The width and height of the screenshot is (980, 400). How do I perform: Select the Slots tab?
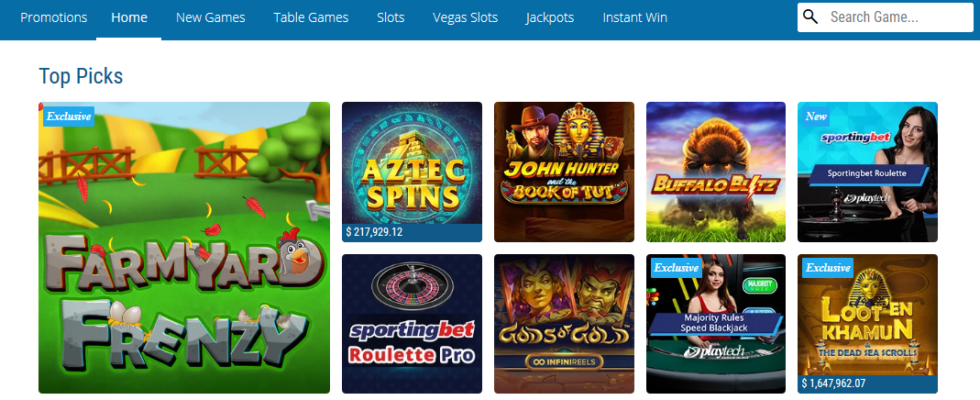tap(391, 17)
